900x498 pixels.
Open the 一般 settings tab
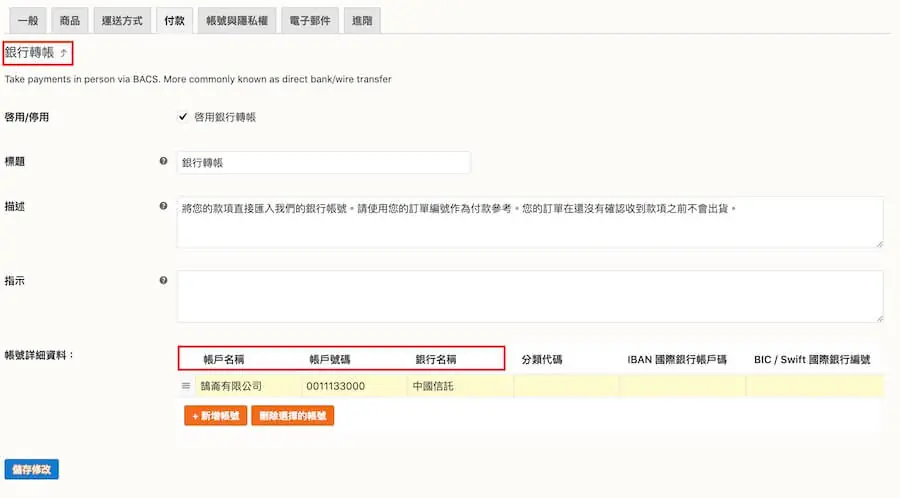point(28,21)
